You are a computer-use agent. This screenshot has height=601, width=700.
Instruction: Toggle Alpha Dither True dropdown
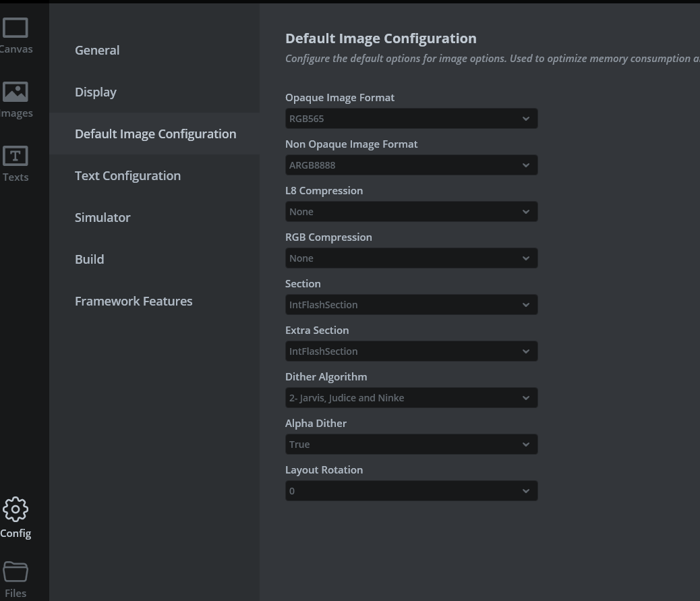click(x=411, y=445)
